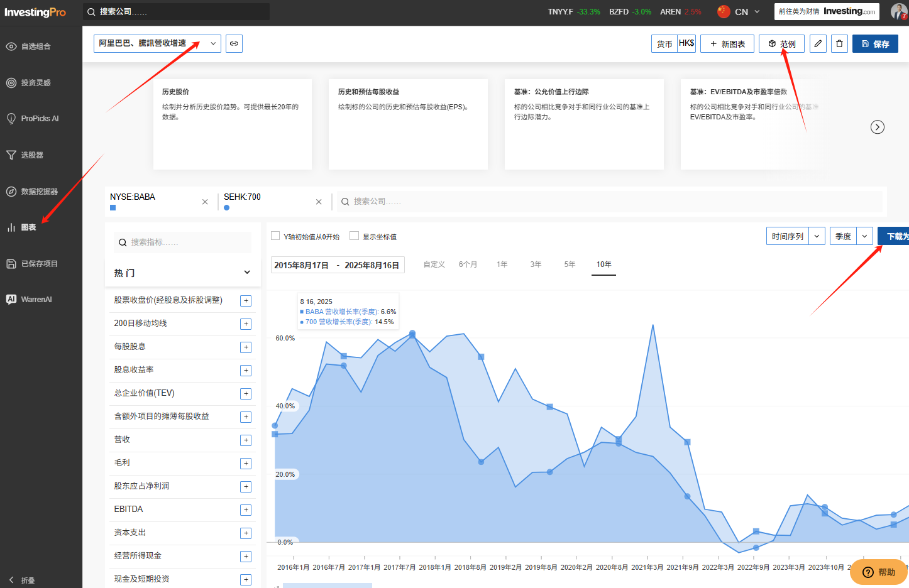Click the BABA blue square series marker
The width and height of the screenshot is (909, 588).
point(113,208)
